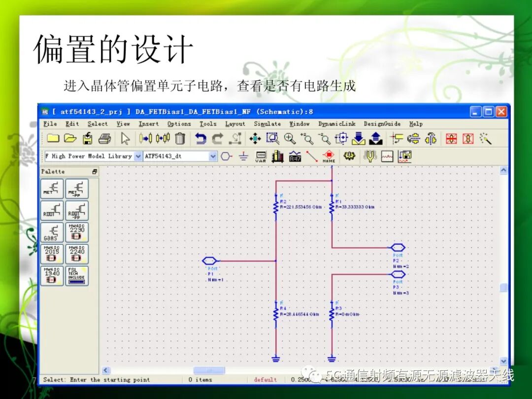This screenshot has width=532, height=399.
Task: Click the vertical scrollbar down arrow
Action: [503, 361]
